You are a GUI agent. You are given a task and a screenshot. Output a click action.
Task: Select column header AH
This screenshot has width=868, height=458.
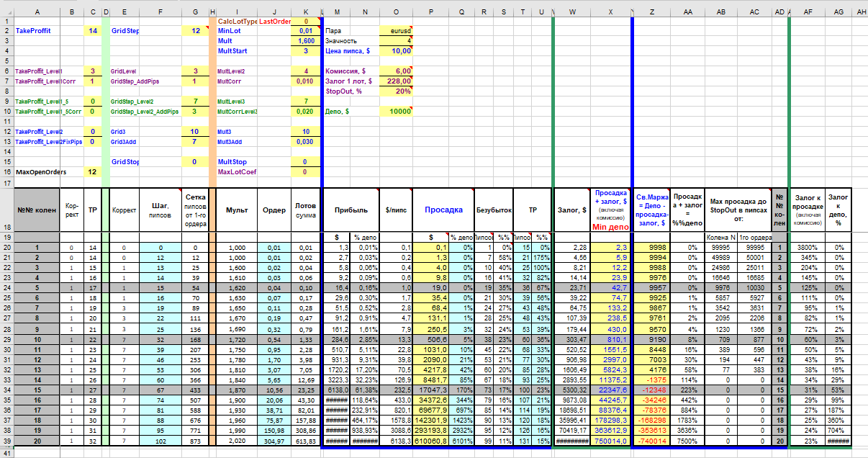tap(860, 13)
